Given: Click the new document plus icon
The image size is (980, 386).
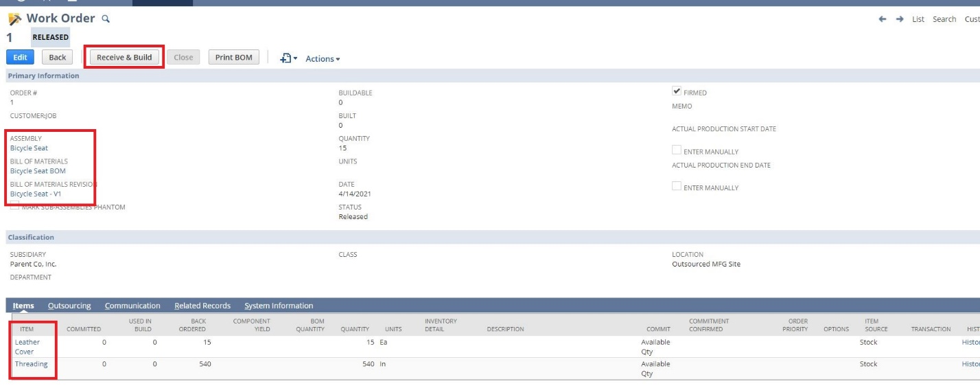Looking at the screenshot, I should point(286,58).
